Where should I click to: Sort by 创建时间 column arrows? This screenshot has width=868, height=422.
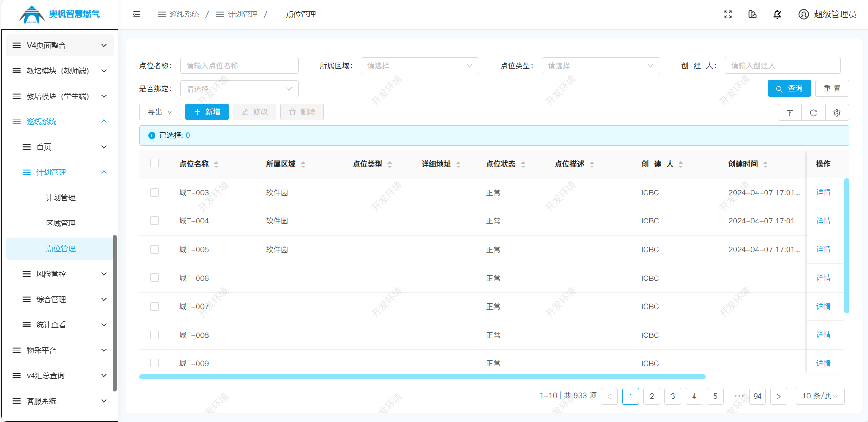765,164
